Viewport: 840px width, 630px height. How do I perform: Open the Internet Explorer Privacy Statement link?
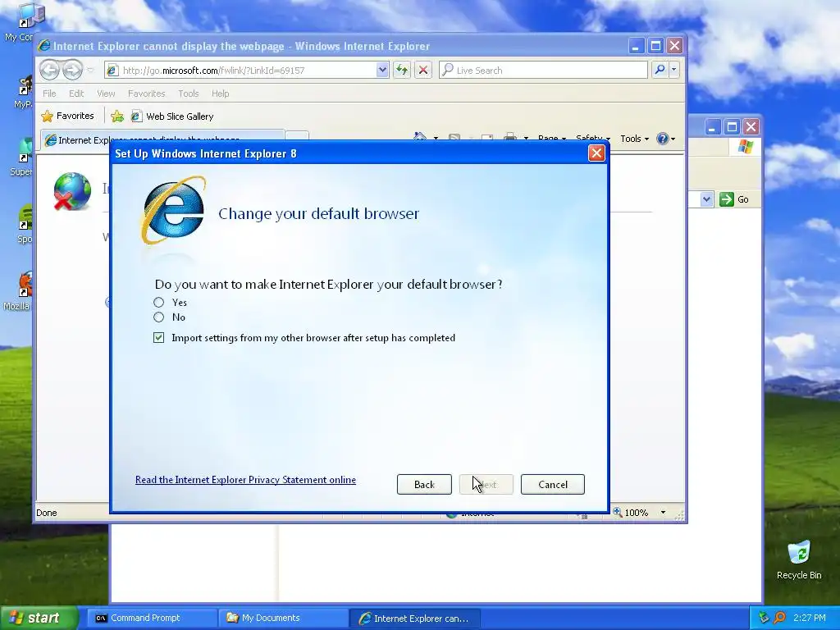coord(245,479)
